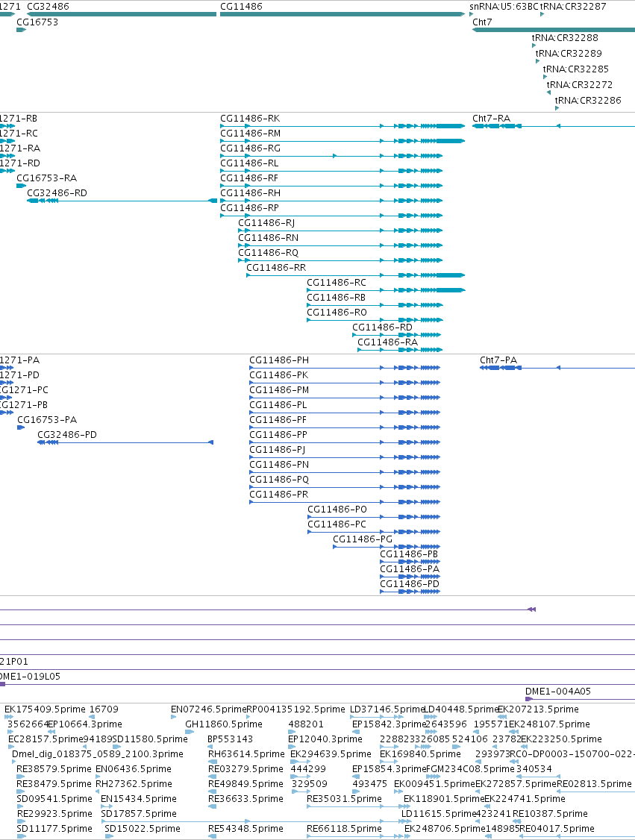
Task: Open the CG32486-PD protein
Action: pyautogui.click(x=125, y=442)
